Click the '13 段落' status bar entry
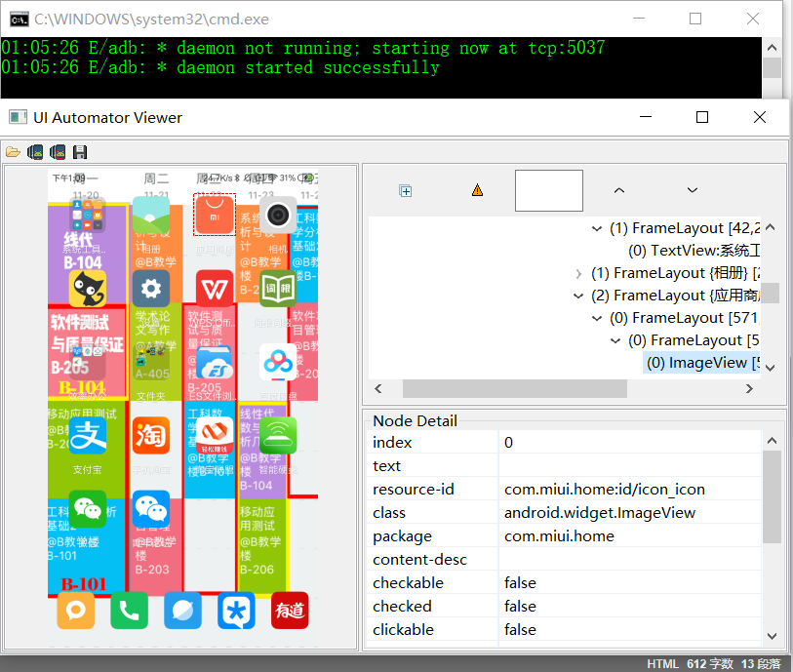The image size is (793, 672). 761,664
